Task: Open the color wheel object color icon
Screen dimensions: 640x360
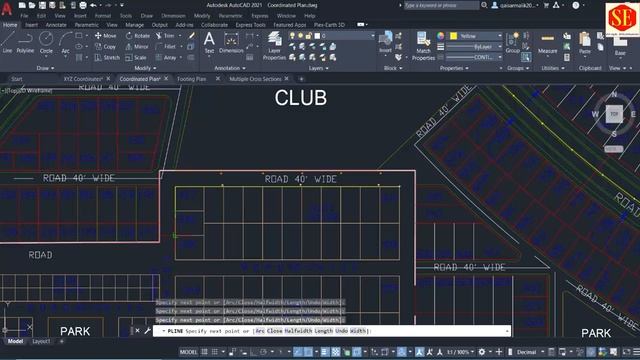Action: click(440, 36)
